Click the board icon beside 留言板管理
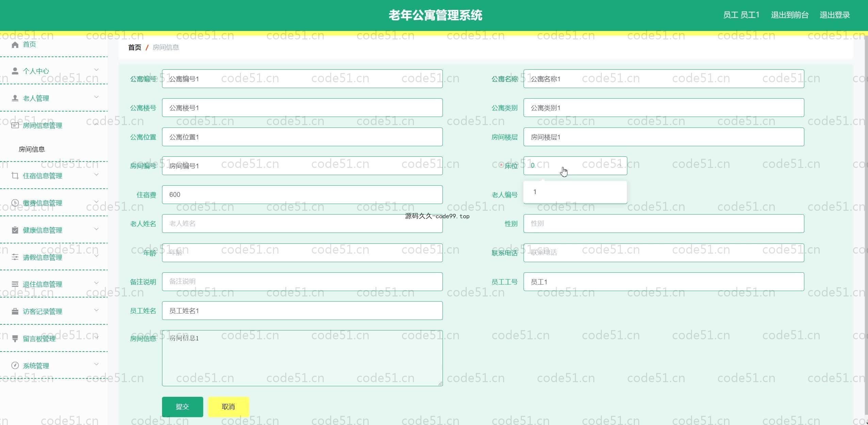This screenshot has width=868, height=425. click(15, 339)
